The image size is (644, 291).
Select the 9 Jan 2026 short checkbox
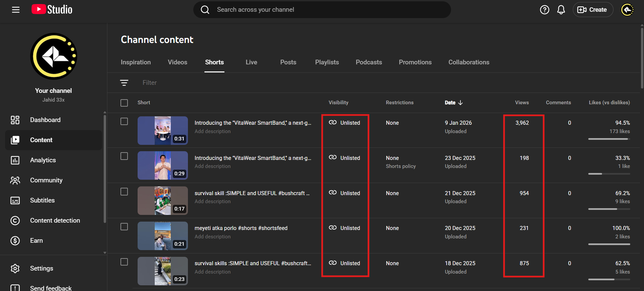124,121
